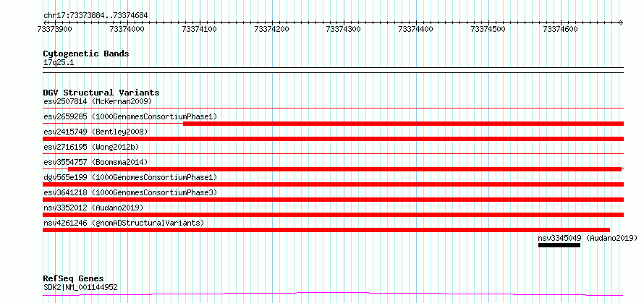The height and width of the screenshot is (303, 644).
Task: Click ruler position 73374000
Action: click(127, 29)
